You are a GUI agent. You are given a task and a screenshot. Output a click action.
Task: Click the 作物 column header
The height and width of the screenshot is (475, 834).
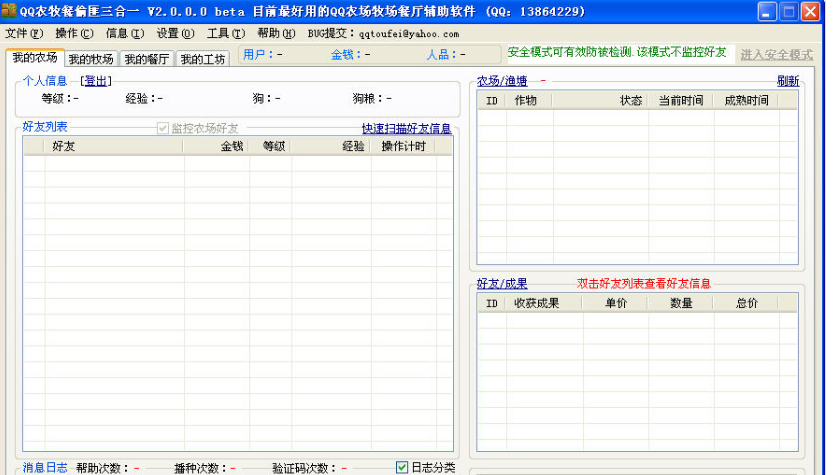(x=529, y=101)
